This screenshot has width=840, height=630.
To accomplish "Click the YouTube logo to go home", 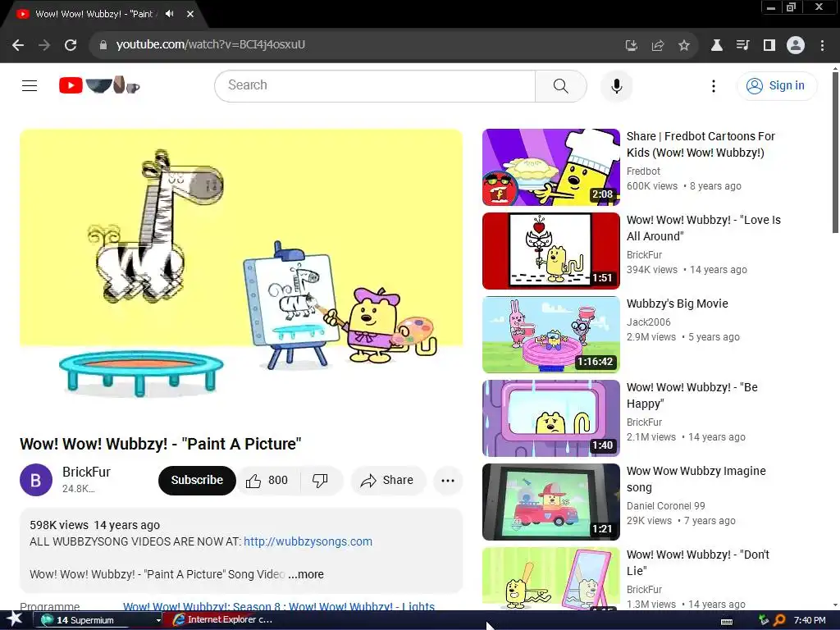I will [x=99, y=85].
